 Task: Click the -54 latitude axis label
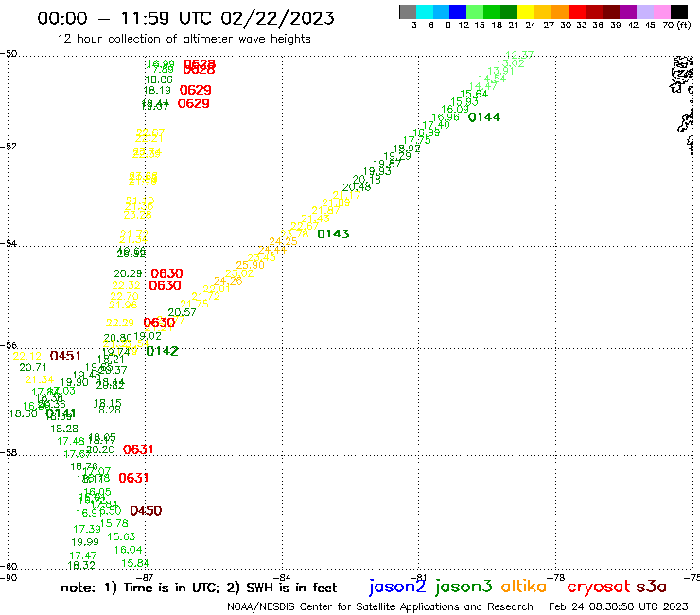point(9,243)
